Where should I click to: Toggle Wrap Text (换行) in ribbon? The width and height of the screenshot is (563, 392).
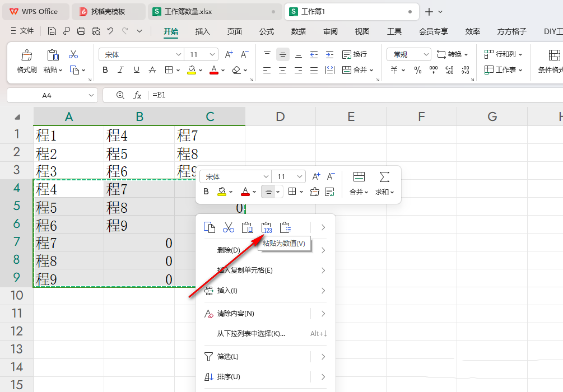click(355, 54)
